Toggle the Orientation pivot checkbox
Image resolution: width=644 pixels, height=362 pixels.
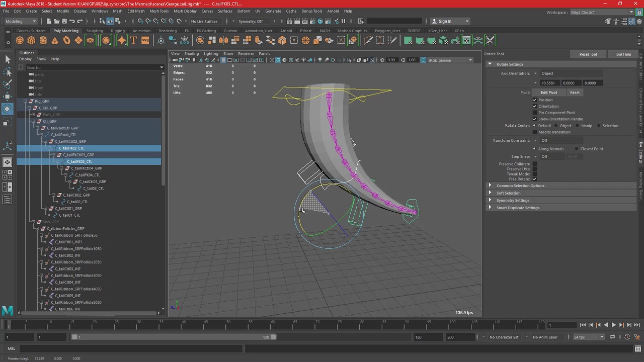coord(535,106)
